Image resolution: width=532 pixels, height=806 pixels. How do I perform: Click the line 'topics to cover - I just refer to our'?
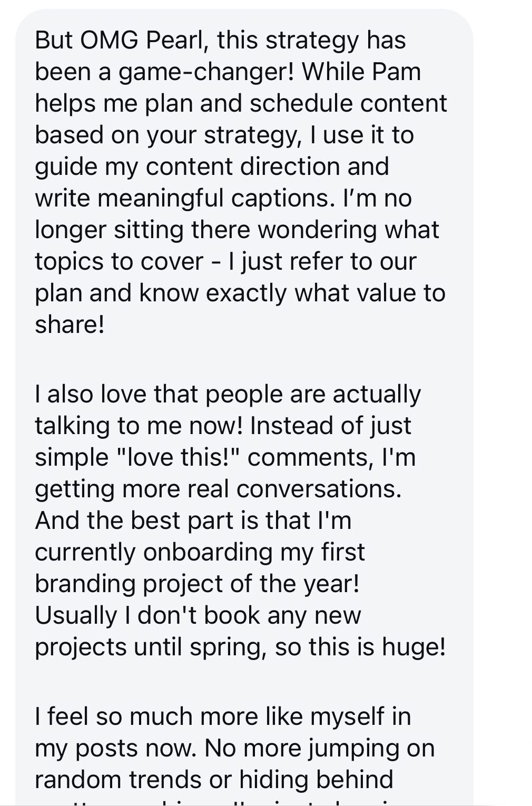pos(225,261)
